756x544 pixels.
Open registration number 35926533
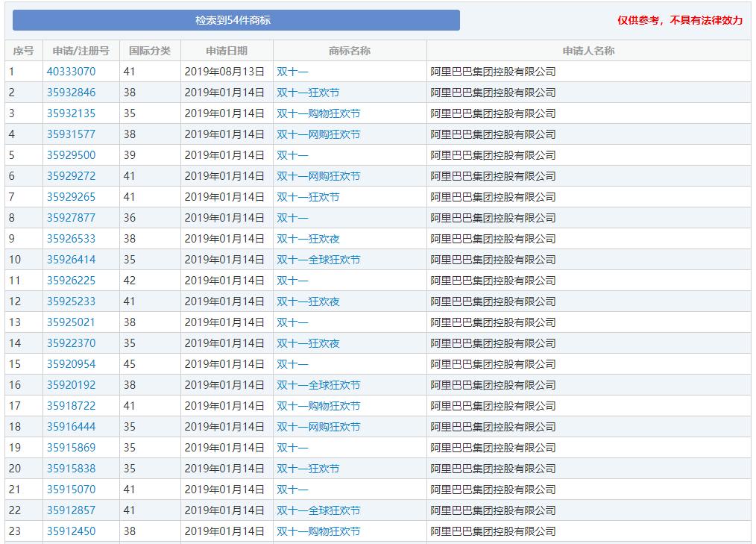[71, 239]
